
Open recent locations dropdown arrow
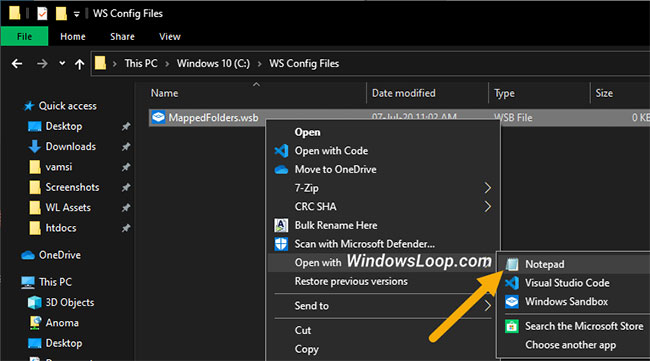pyautogui.click(x=62, y=63)
